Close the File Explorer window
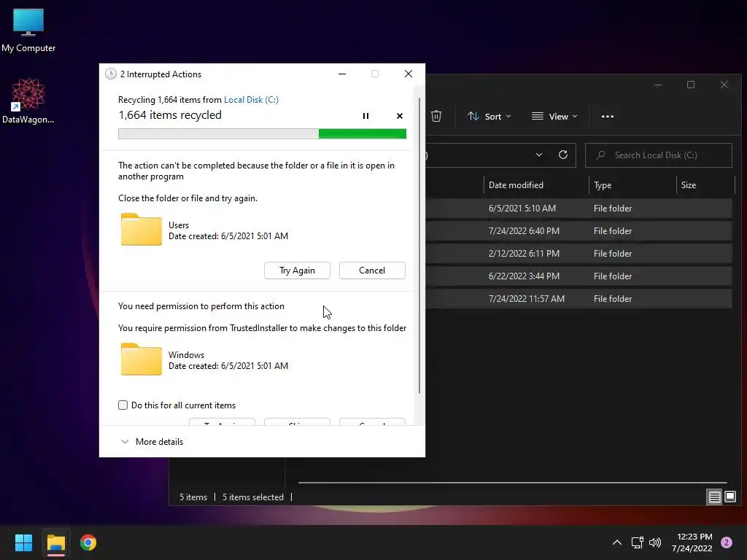 724,85
